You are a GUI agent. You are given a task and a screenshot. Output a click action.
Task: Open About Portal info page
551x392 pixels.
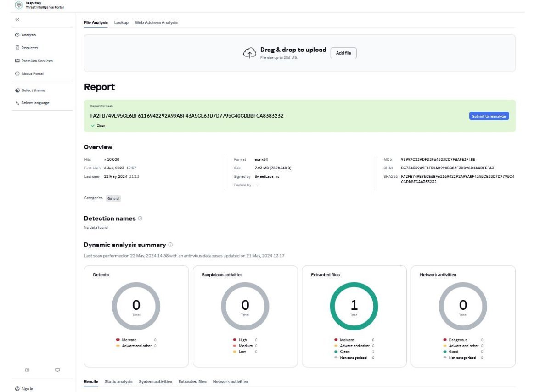(32, 73)
